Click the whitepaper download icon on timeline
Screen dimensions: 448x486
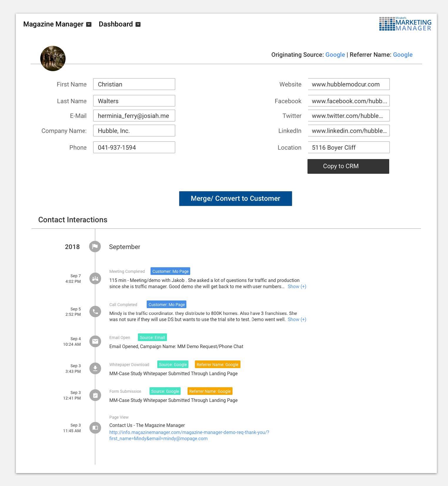tap(95, 368)
